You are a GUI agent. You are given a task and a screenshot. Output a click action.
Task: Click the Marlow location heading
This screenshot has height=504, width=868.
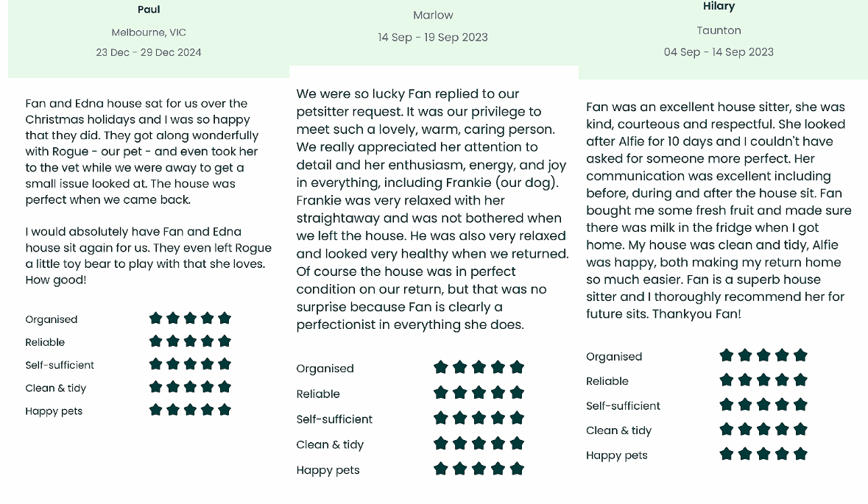(433, 15)
